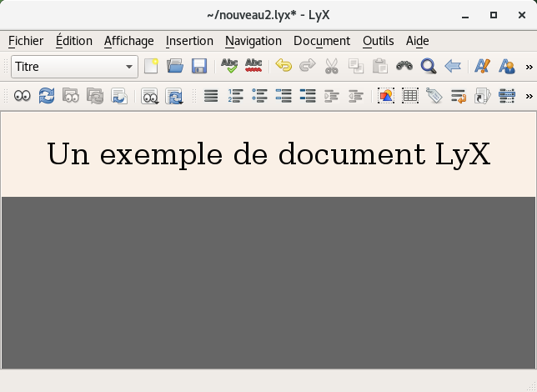The height and width of the screenshot is (392, 537).
Task: Open the Insertion menu
Action: 189,41
